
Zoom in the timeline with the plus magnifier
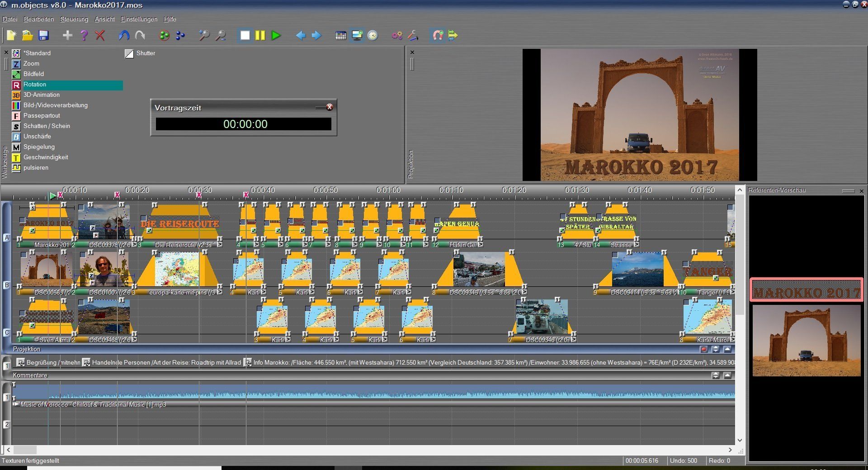[x=204, y=35]
